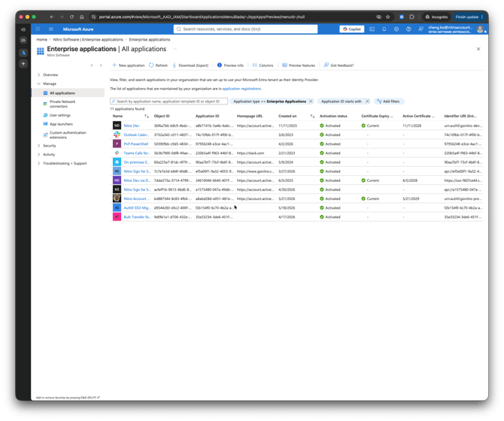Image resolution: width=504 pixels, height=421 pixels.
Task: Open the help question mark icon
Action: click(408, 29)
